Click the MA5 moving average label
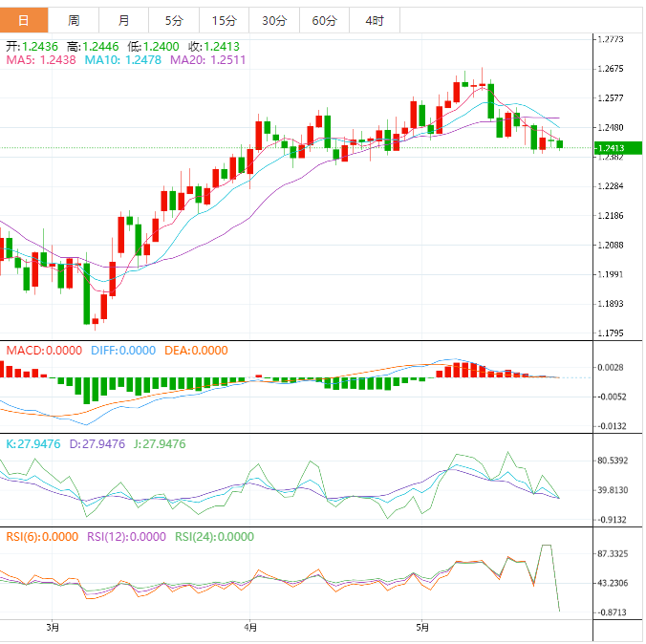The width and height of the screenshot is (646, 644). [41, 60]
